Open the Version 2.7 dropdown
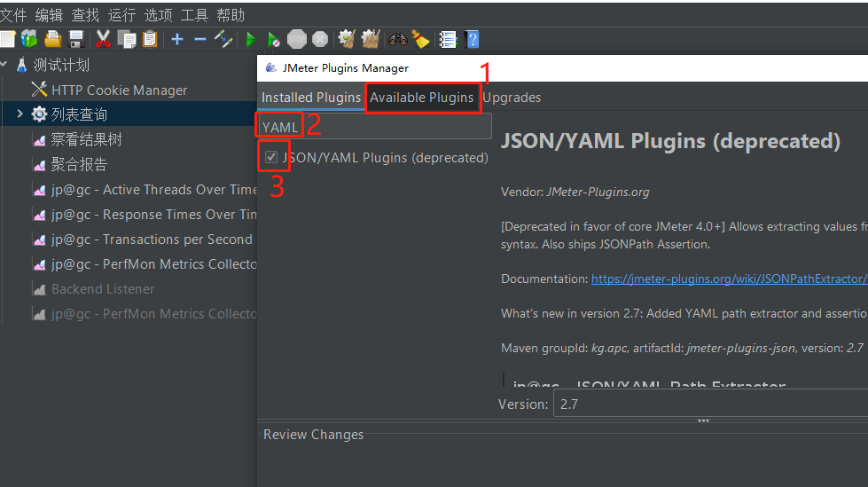Image resolution: width=868 pixels, height=487 pixels. coord(711,404)
